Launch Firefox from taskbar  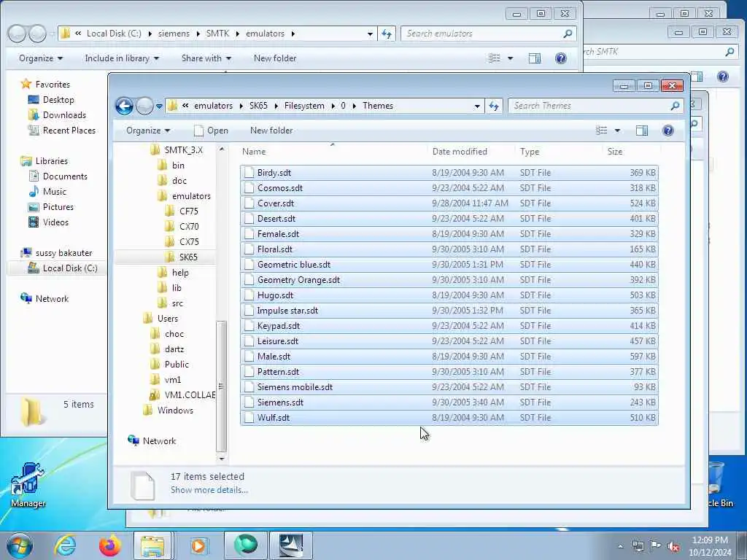(109, 545)
